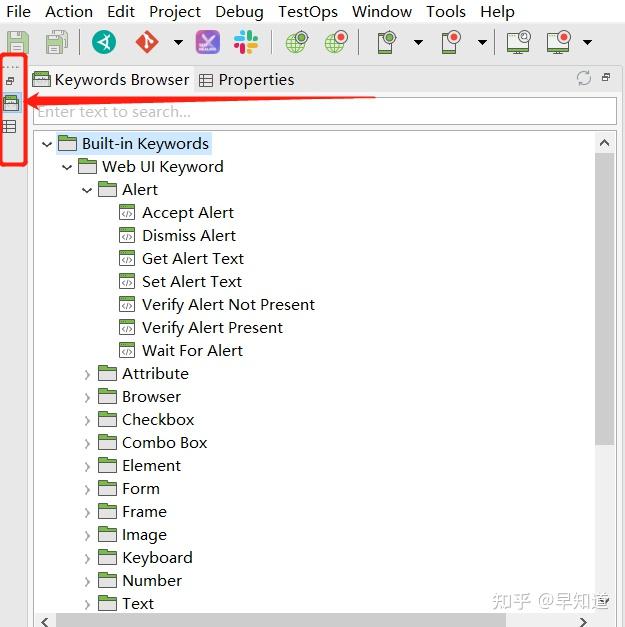This screenshot has width=625, height=627.
Task: Collapse the Built-in Keywords node
Action: (47, 144)
